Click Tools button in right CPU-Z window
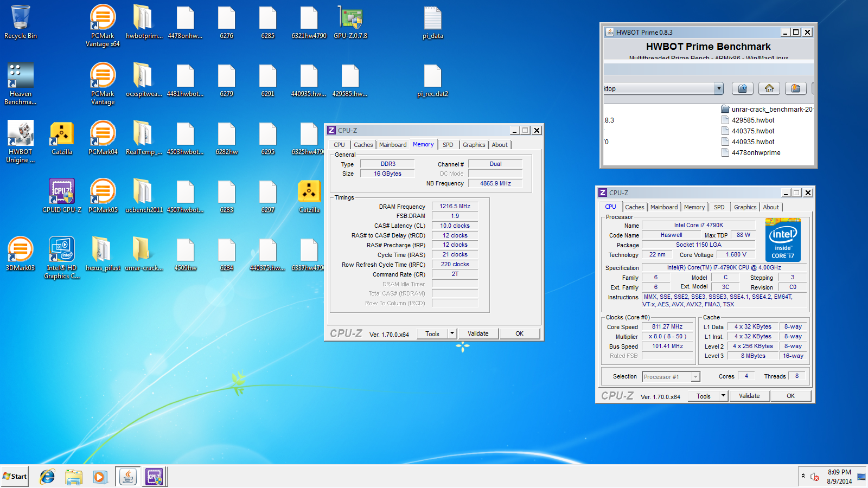This screenshot has width=868, height=488. pyautogui.click(x=704, y=396)
